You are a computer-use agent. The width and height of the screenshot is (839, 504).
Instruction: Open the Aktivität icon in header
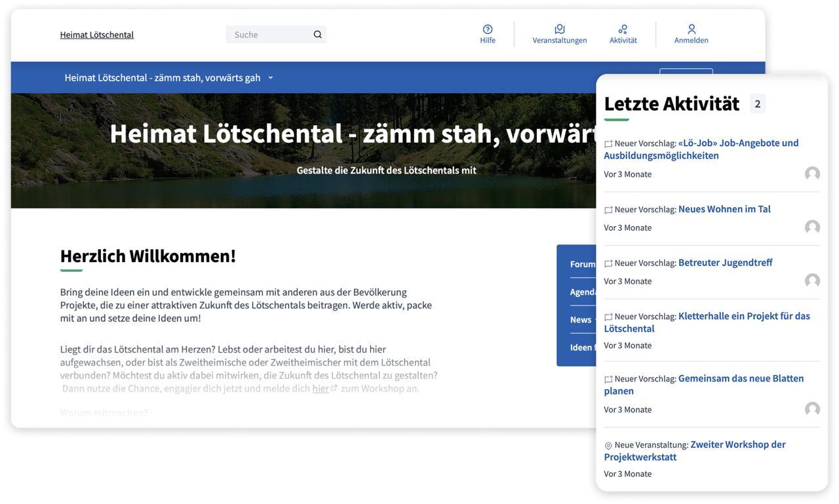coord(623,29)
